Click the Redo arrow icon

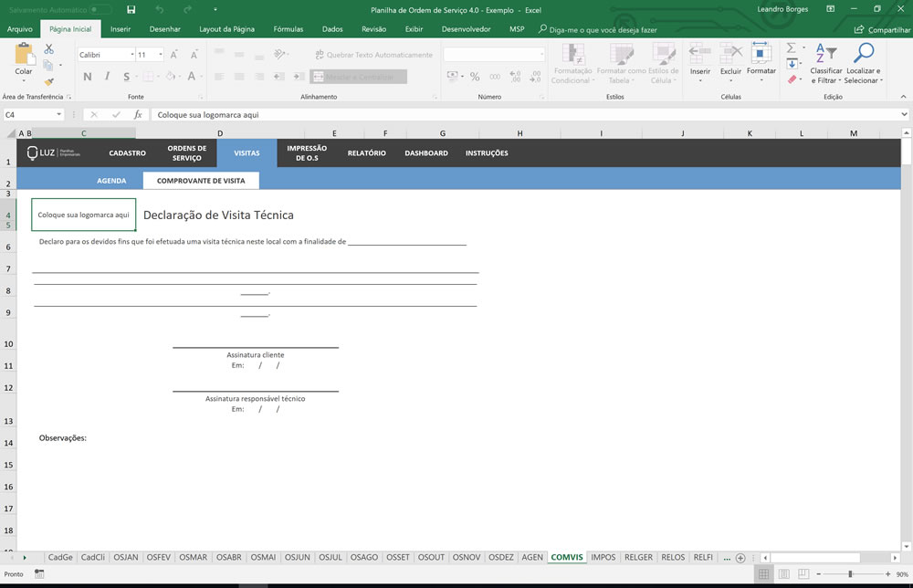coord(187,10)
